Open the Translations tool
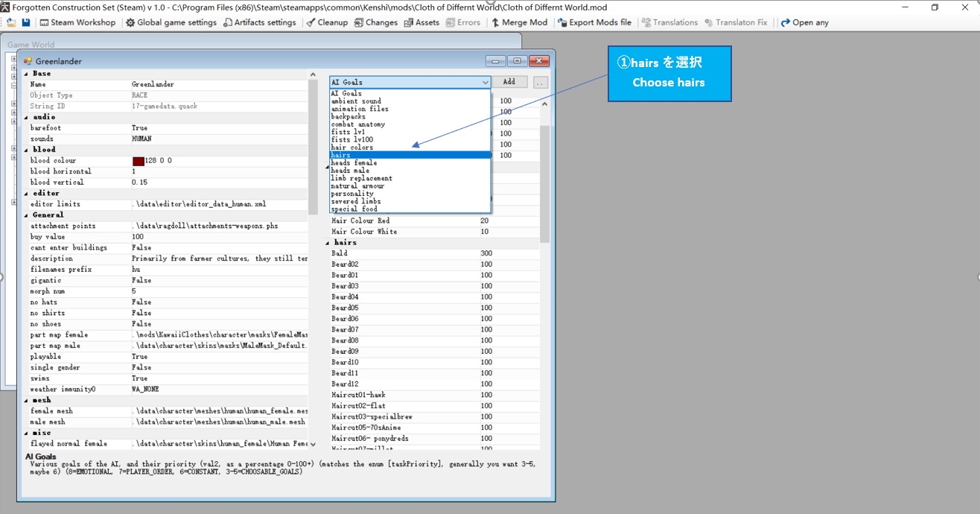The height and width of the screenshot is (514, 980). (669, 22)
